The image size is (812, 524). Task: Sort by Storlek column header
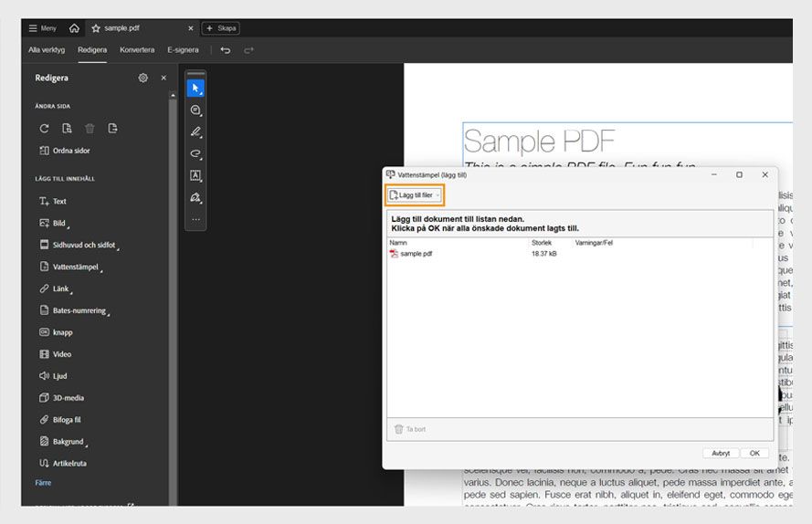tap(542, 242)
